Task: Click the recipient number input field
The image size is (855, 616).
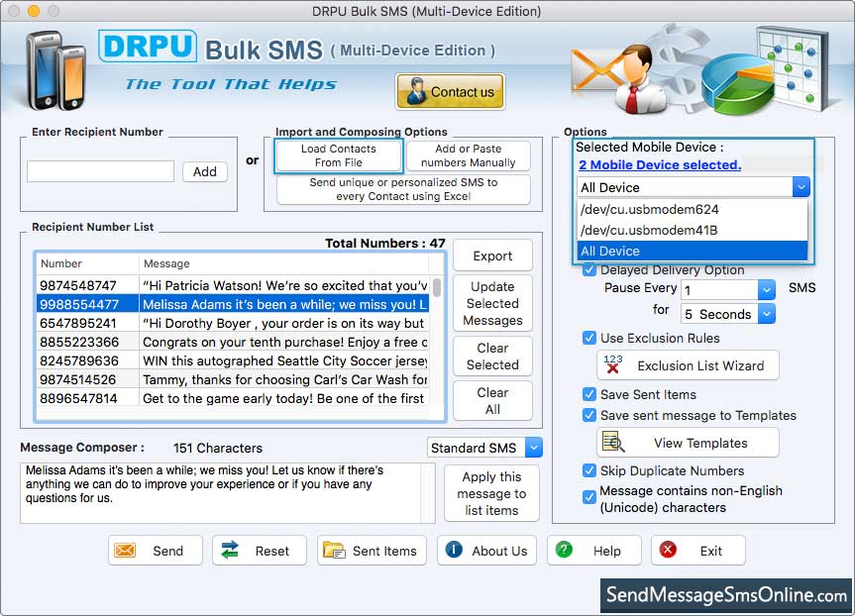Action: pyautogui.click(x=100, y=171)
